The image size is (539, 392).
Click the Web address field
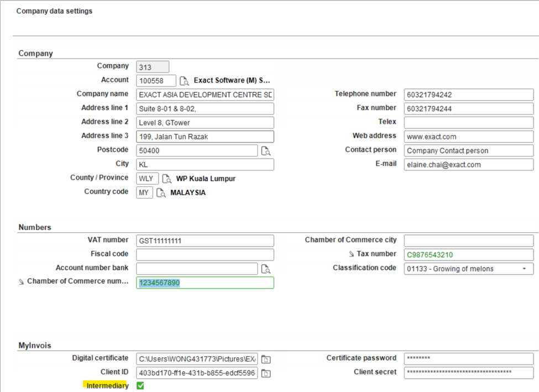(469, 137)
